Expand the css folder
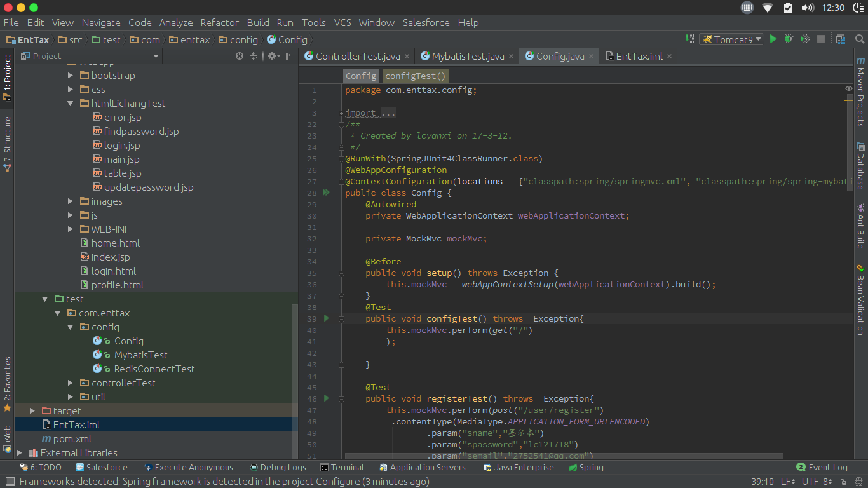This screenshot has width=868, height=488. click(71, 89)
